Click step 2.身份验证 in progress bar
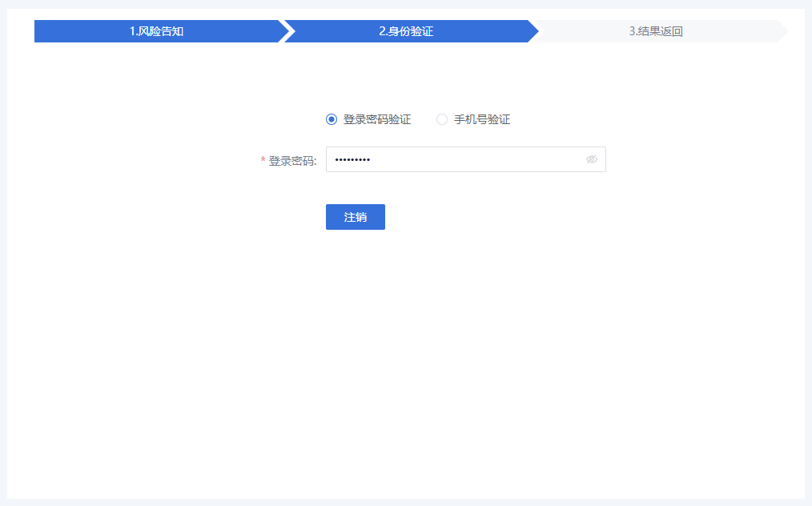Image resolution: width=812 pixels, height=506 pixels. tap(406, 31)
